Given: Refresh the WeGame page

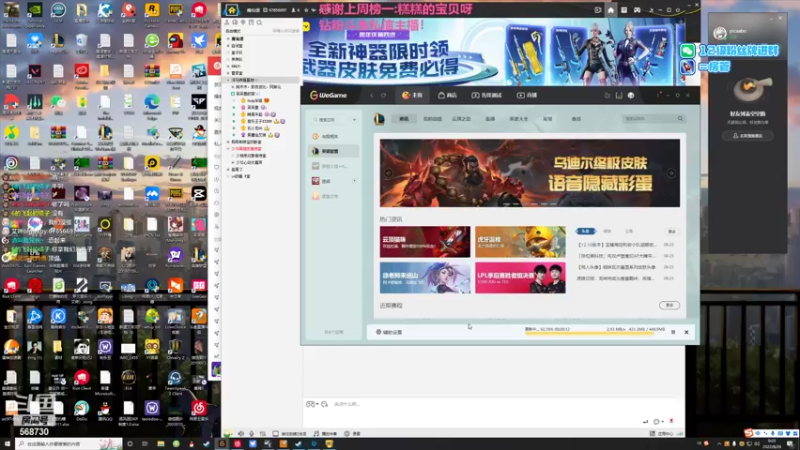Looking at the screenshot, I should click(384, 95).
